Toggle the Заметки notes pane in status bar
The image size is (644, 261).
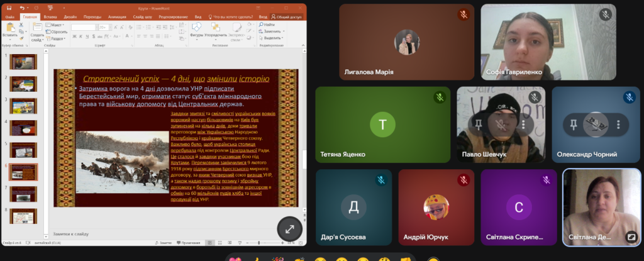164,243
